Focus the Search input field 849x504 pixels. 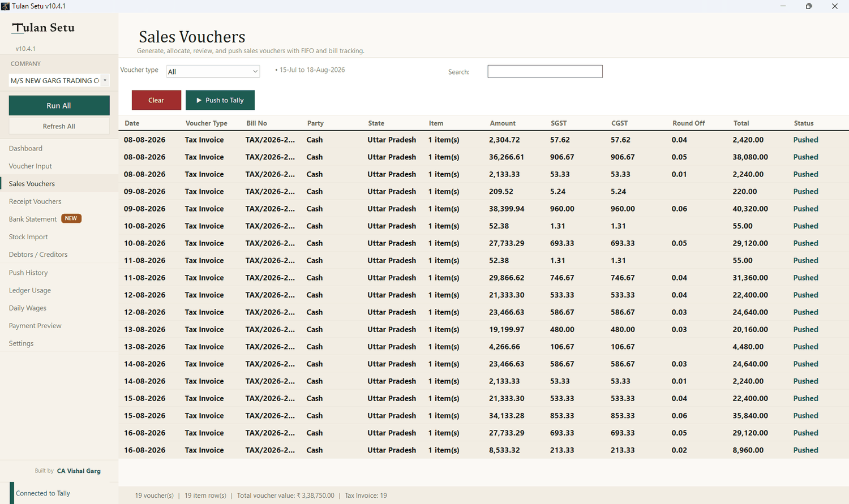point(545,71)
